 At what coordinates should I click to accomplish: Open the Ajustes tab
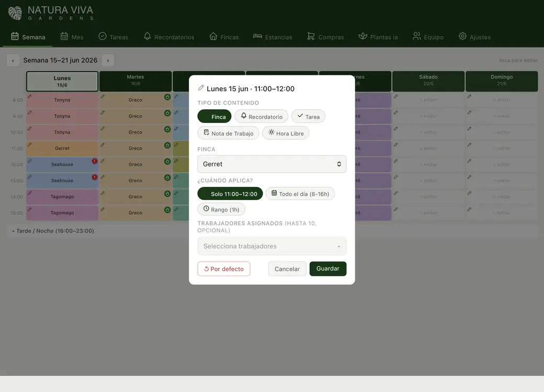point(474,37)
